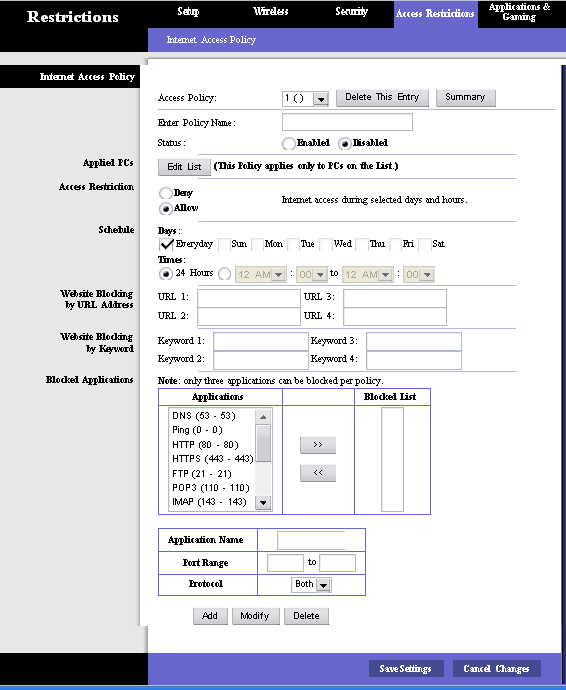566x690 pixels.
Task: Select the Allow access radio button
Action: point(165,209)
